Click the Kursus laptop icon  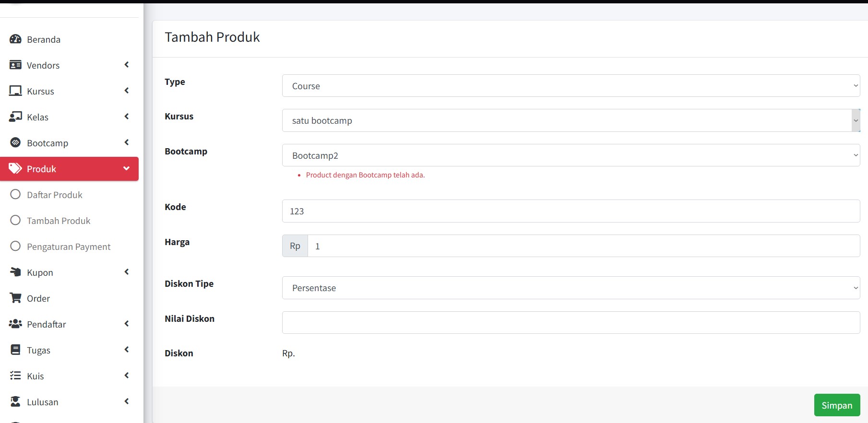point(15,91)
